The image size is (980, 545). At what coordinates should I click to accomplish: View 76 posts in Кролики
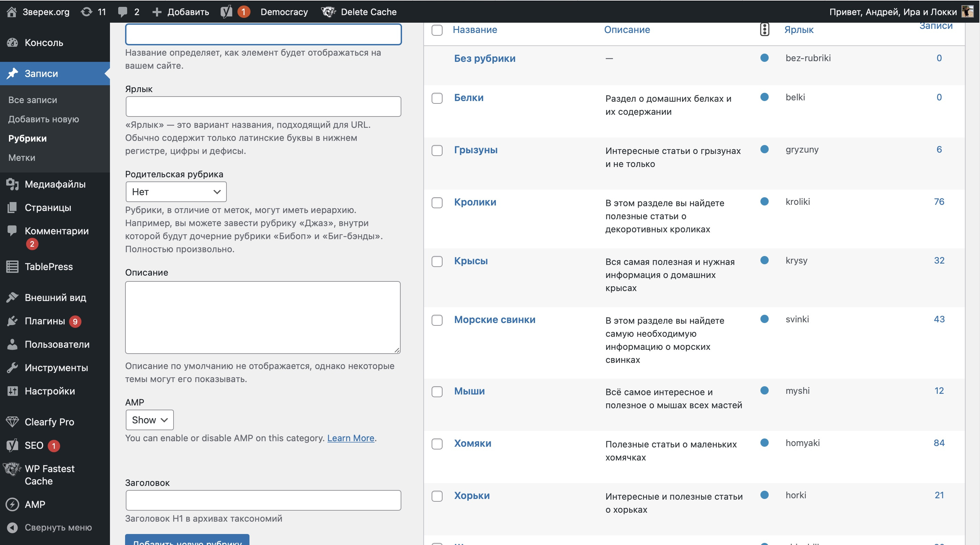tap(939, 202)
